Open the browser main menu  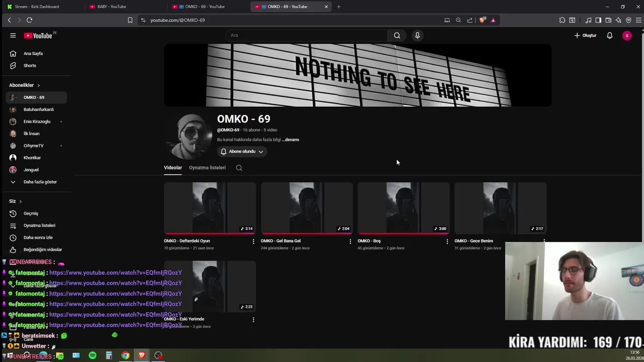(638, 20)
